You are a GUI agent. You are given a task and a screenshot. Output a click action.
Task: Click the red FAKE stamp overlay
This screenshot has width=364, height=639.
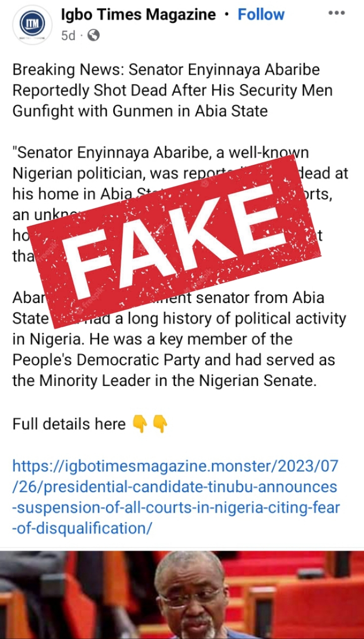click(x=179, y=235)
